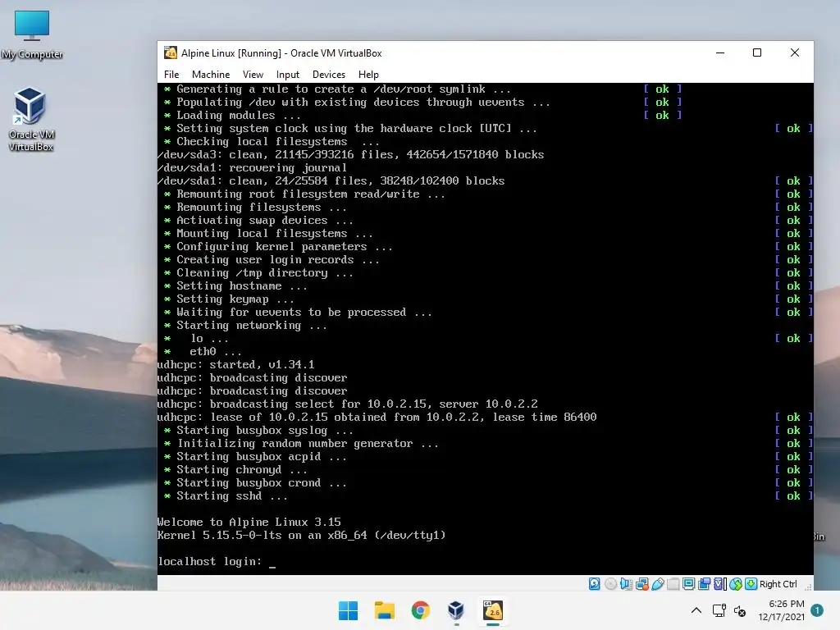The height and width of the screenshot is (630, 840).
Task: Click the display settings status icon
Action: point(689,584)
